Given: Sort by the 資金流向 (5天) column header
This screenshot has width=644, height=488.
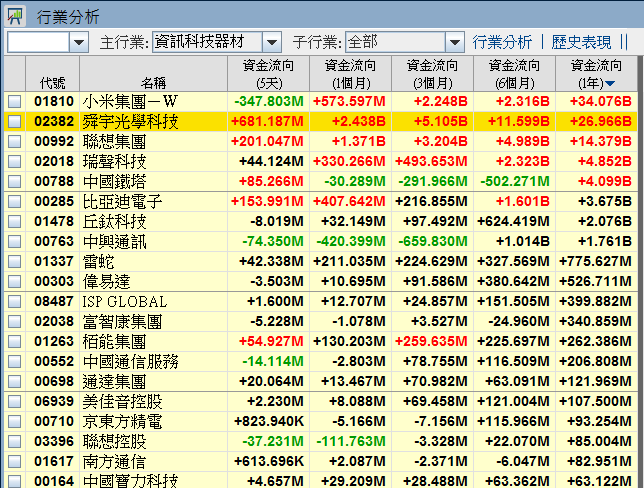Looking at the screenshot, I should click(268, 74).
